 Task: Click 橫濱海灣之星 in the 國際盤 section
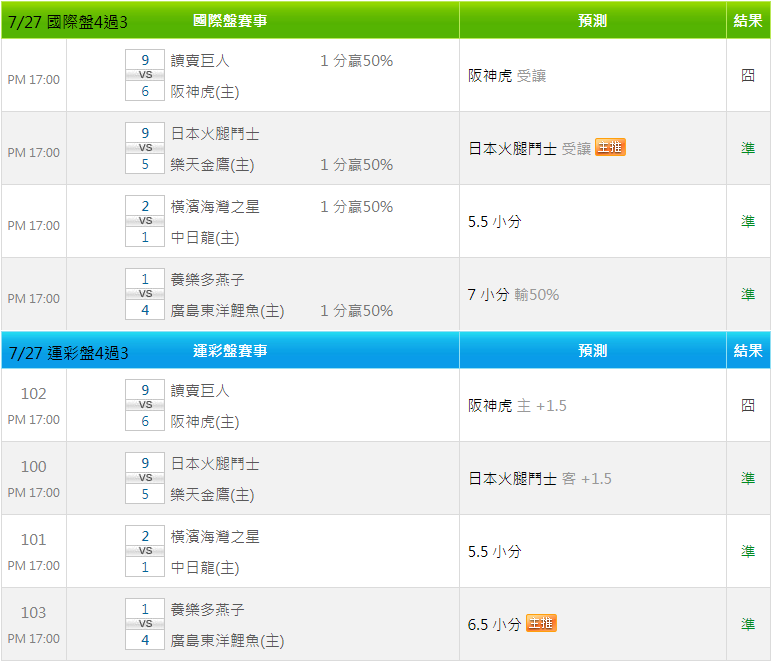[215, 207]
